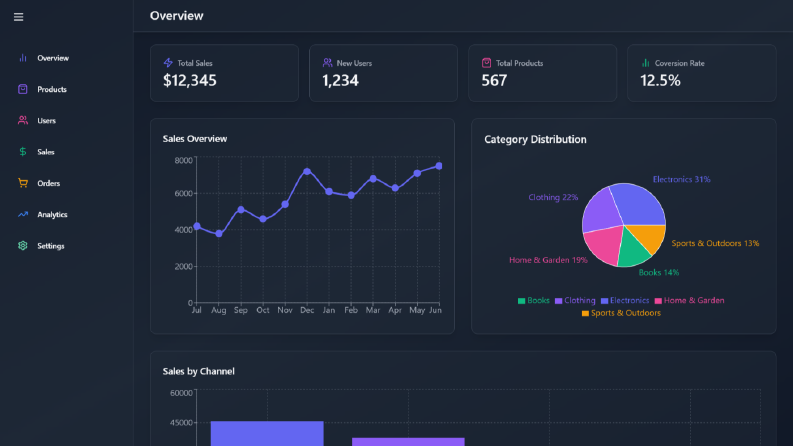The image size is (793, 446).
Task: Click the bag icon on Total Products card
Action: tap(486, 63)
